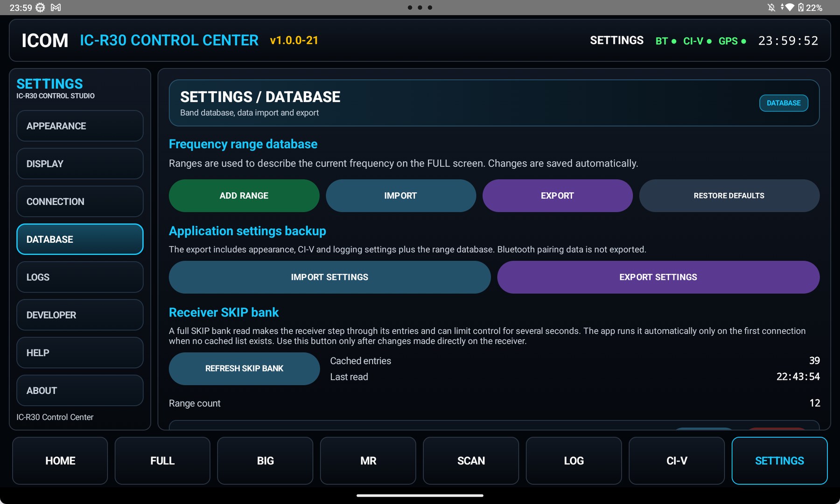Viewport: 840px width, 504px height.
Task: Click the CI-V status indicator in header
Action: pos(697,41)
